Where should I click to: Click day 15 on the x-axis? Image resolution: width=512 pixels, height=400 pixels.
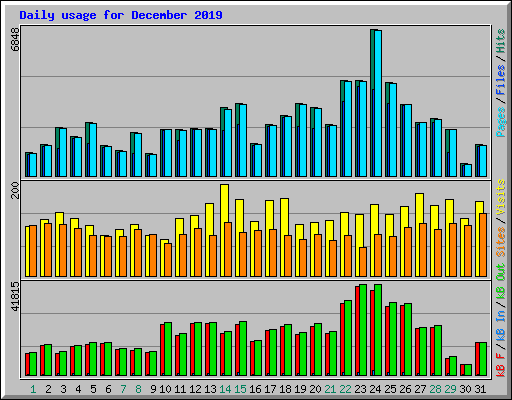click(x=240, y=389)
